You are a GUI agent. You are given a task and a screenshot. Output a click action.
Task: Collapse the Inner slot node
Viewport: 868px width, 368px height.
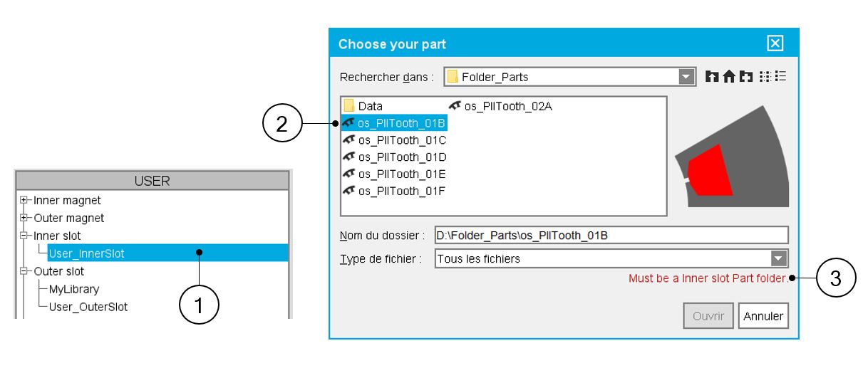click(x=26, y=235)
